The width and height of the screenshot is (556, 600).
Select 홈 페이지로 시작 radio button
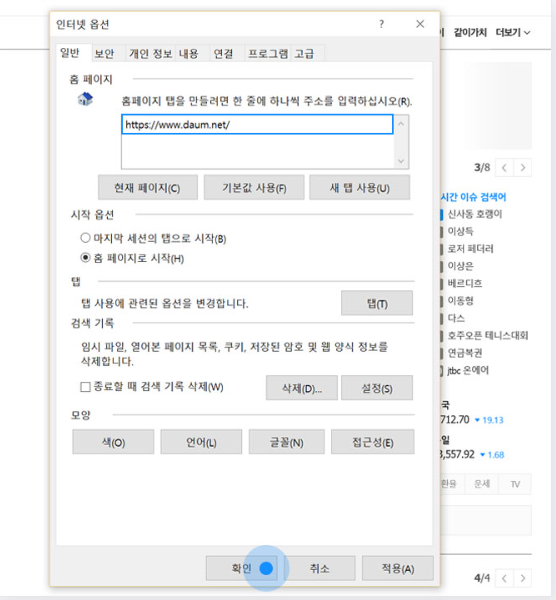(x=85, y=258)
